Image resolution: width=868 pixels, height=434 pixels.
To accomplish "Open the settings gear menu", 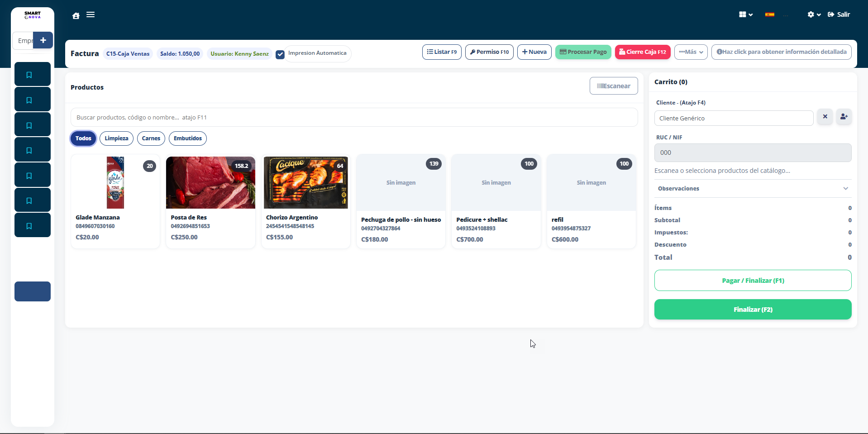I will (813, 14).
